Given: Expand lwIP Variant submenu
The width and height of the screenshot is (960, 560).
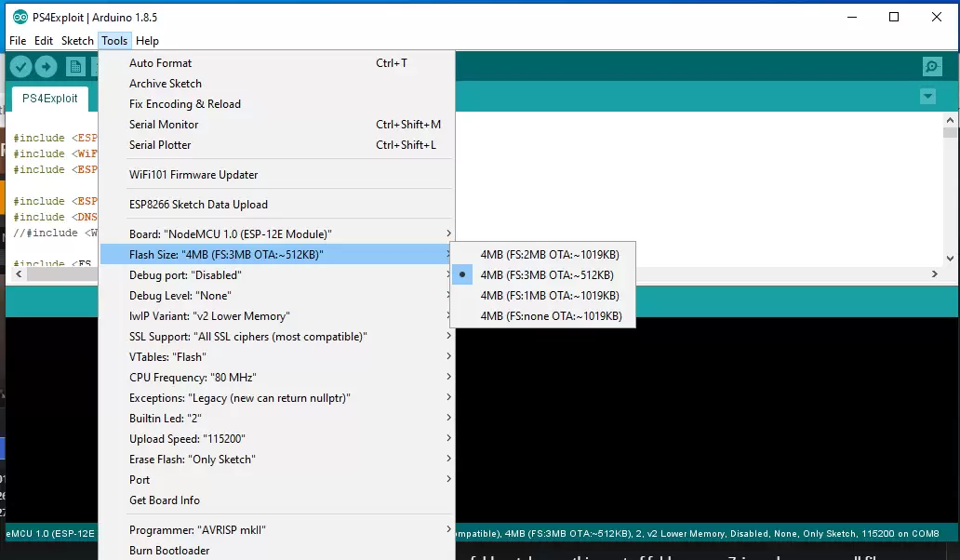Looking at the screenshot, I should coord(276,315).
